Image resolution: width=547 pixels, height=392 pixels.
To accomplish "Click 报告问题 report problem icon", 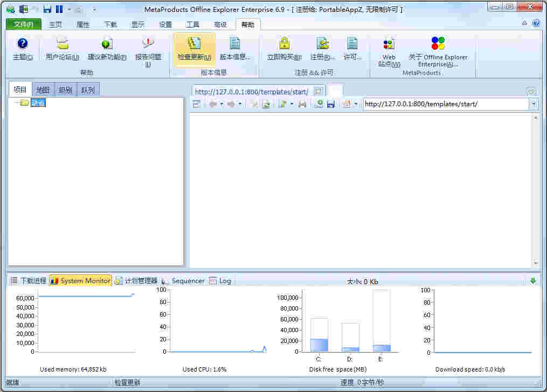I will coord(148,44).
